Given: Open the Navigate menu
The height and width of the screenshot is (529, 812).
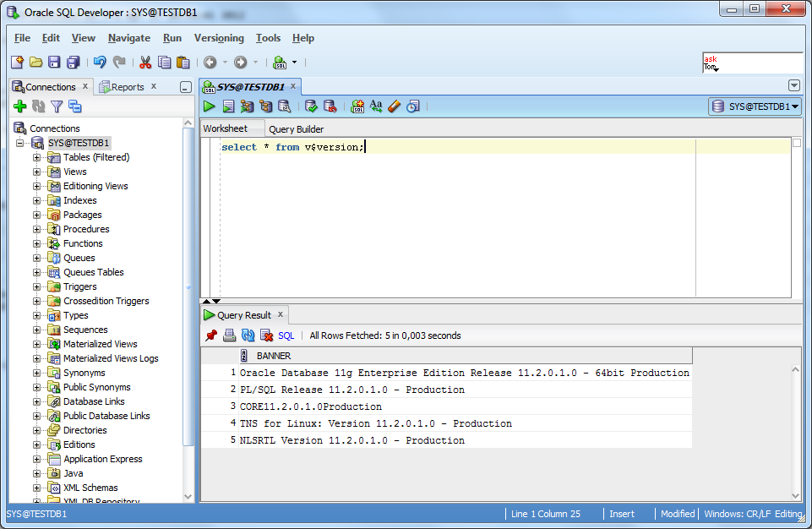Looking at the screenshot, I should (x=129, y=38).
